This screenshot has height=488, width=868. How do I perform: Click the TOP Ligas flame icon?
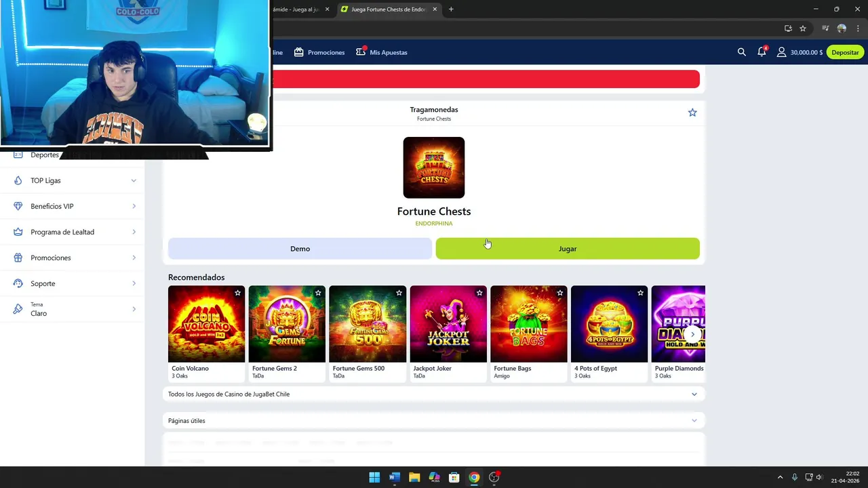click(18, 180)
